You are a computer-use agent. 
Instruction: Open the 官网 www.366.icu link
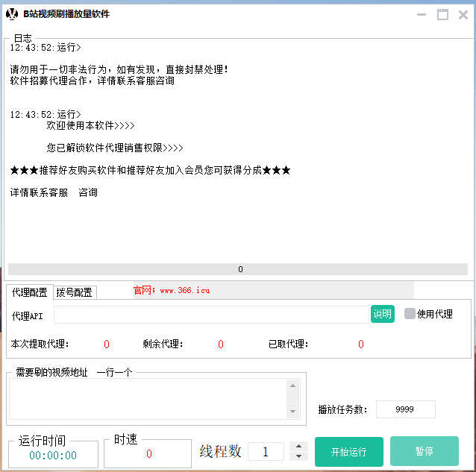(172, 290)
